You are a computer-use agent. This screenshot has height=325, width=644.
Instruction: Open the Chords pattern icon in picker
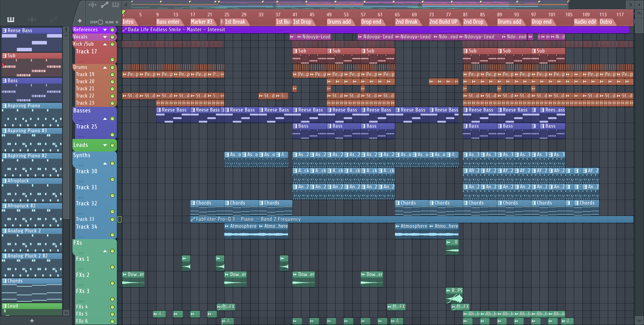(x=4, y=281)
